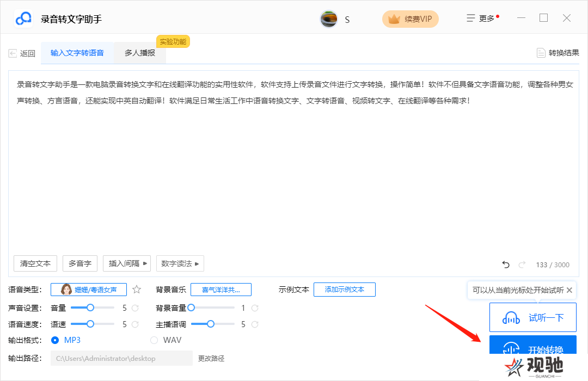The width and height of the screenshot is (588, 381).
Task: Click 添加示例文本 button
Action: tap(344, 290)
